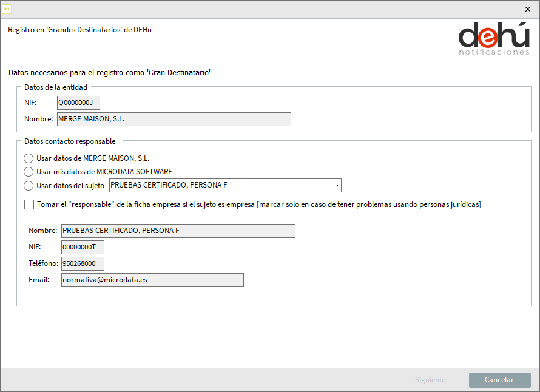The width and height of the screenshot is (540, 392).
Task: Click the Teléfono field 950268000
Action: pos(83,263)
